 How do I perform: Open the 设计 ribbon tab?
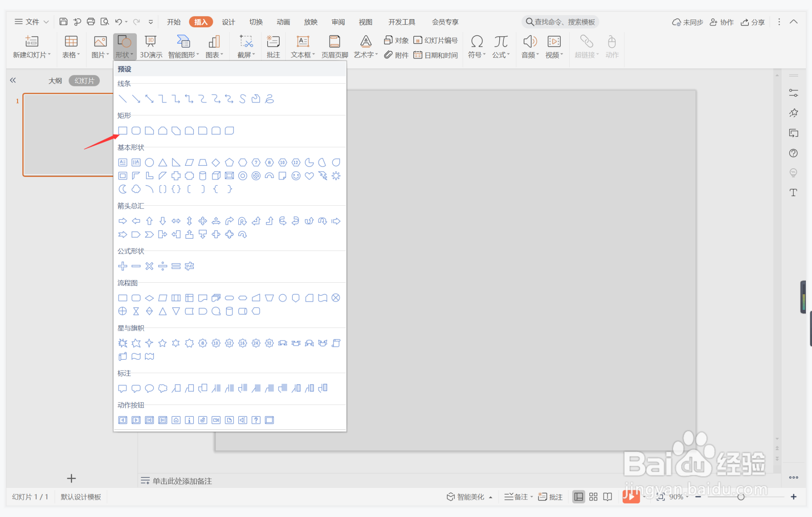click(x=228, y=22)
